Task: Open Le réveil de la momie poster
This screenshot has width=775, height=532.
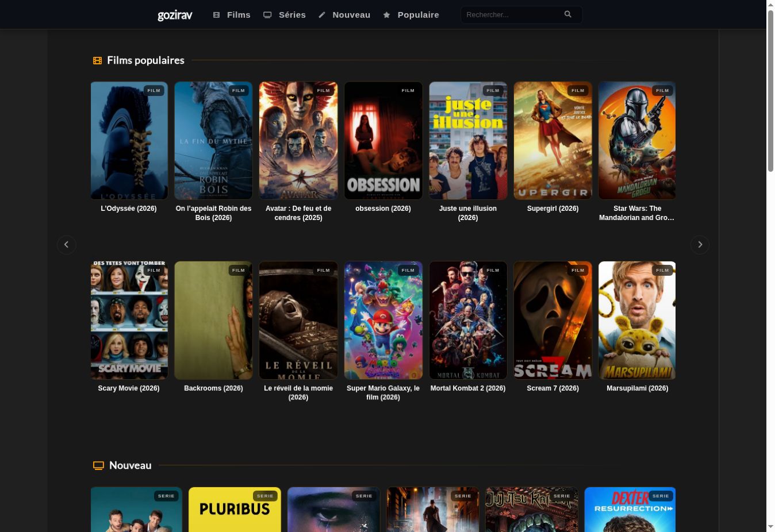Action: click(298, 321)
